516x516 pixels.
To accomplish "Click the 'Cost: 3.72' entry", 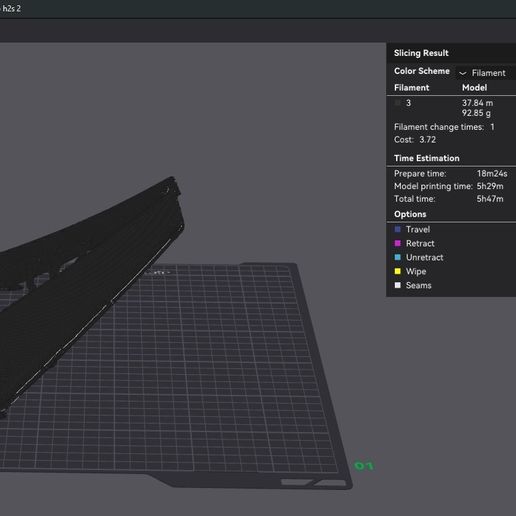I will pyautogui.click(x=415, y=140).
